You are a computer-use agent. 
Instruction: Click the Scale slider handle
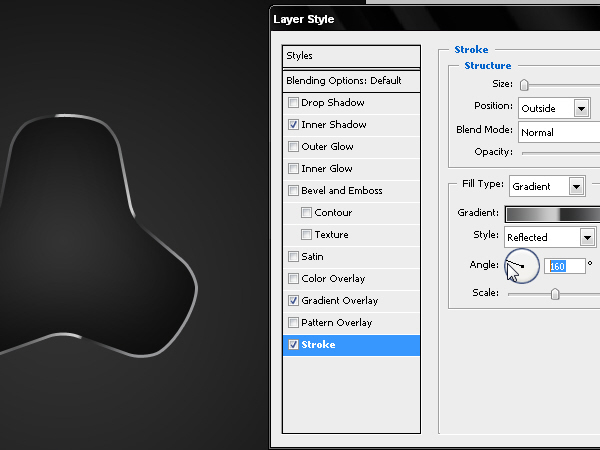[x=555, y=294]
